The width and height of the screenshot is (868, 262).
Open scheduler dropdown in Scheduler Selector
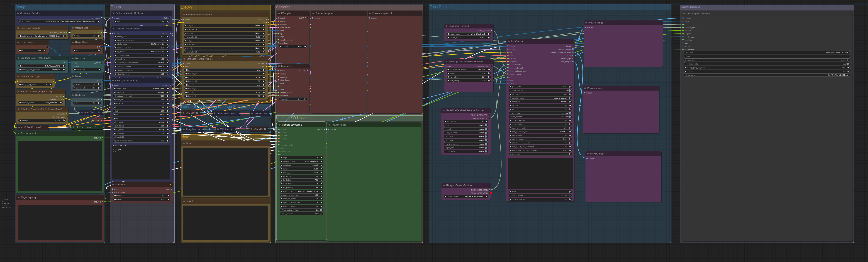click(42, 120)
